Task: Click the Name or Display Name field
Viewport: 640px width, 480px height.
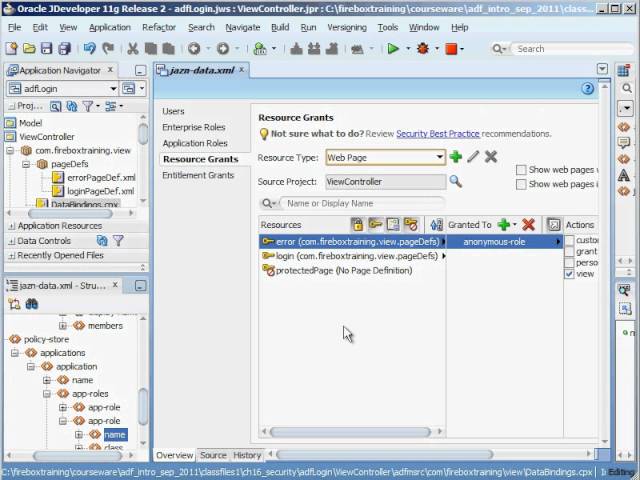Action: (363, 203)
